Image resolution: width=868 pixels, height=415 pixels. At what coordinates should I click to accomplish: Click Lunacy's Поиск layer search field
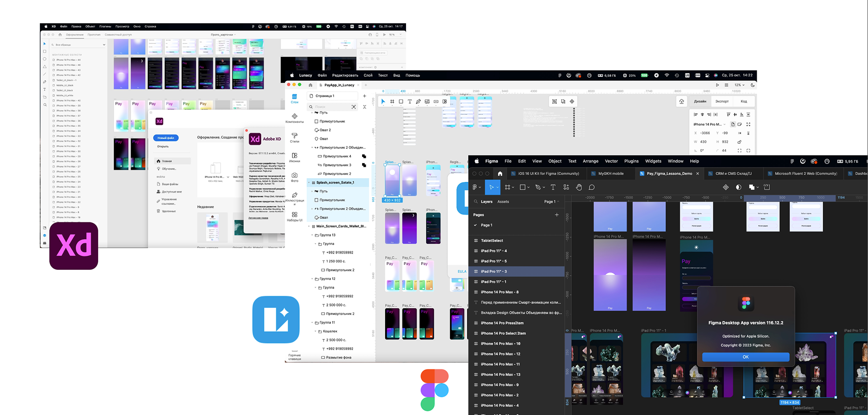pos(331,107)
